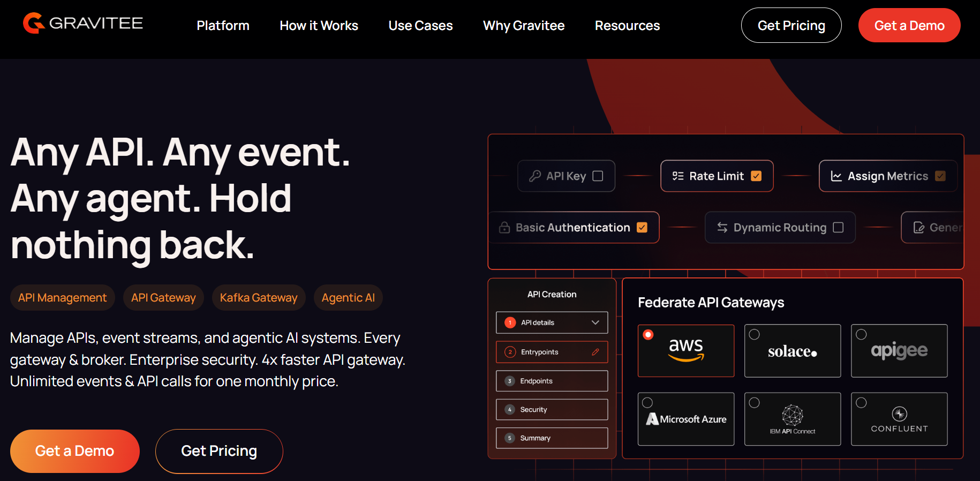The height and width of the screenshot is (481, 980).
Task: Click the red Get a Demo header button
Action: click(909, 25)
